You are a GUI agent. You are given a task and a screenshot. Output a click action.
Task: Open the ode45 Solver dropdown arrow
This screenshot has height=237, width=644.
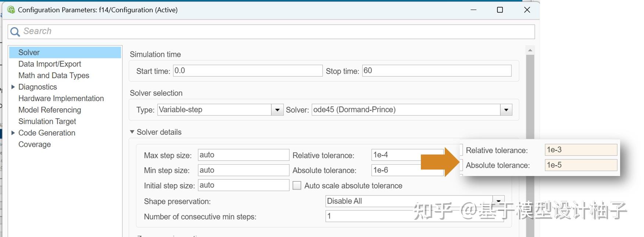point(506,110)
